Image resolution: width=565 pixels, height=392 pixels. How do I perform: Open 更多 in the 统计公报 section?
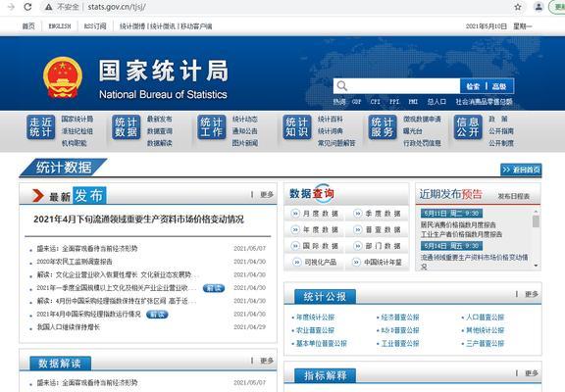(532, 294)
